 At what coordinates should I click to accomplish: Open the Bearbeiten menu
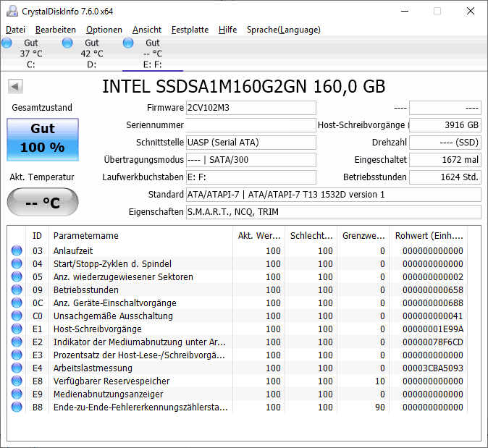pos(56,30)
